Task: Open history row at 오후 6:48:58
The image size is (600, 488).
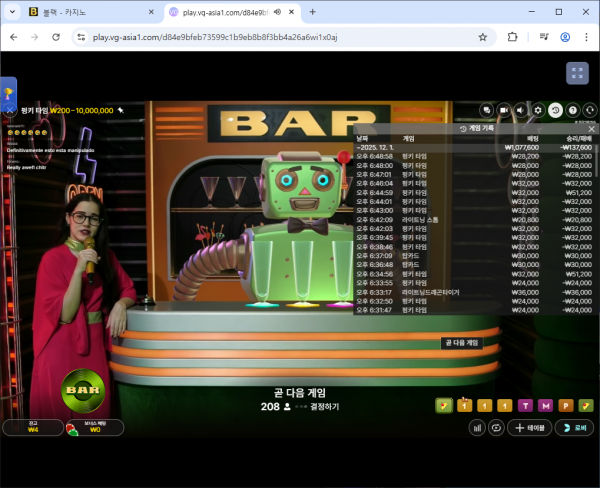Action: pos(470,156)
